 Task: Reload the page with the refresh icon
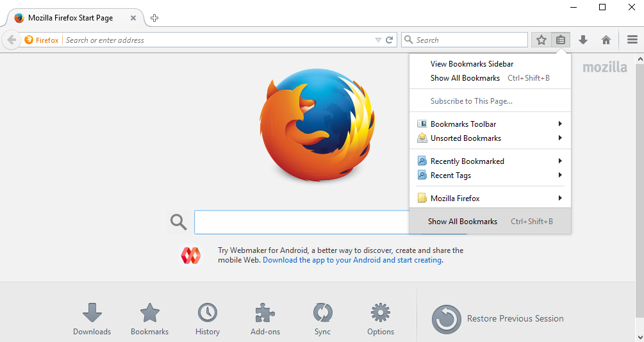pyautogui.click(x=390, y=40)
